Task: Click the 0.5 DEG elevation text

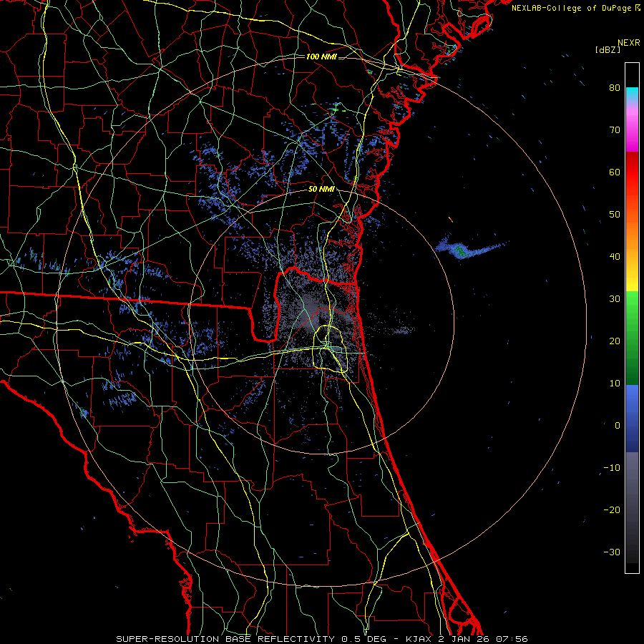Action: [364, 639]
